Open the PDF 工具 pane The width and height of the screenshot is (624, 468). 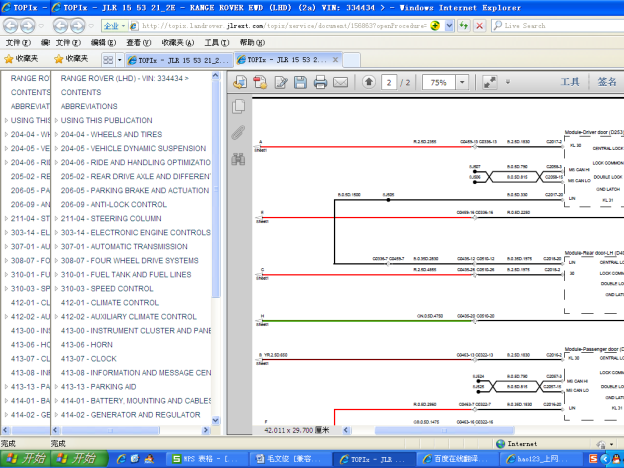(570, 82)
